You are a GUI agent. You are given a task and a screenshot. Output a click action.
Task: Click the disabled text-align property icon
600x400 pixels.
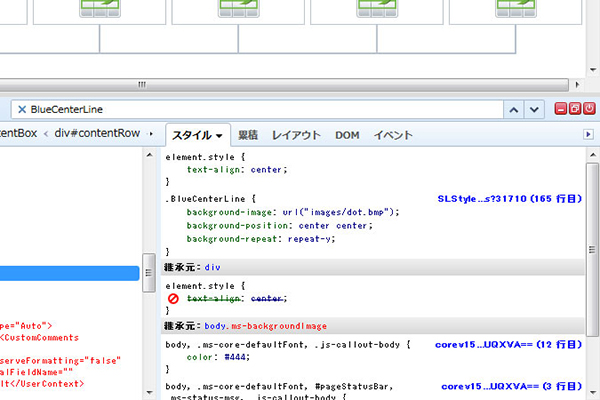(x=173, y=299)
